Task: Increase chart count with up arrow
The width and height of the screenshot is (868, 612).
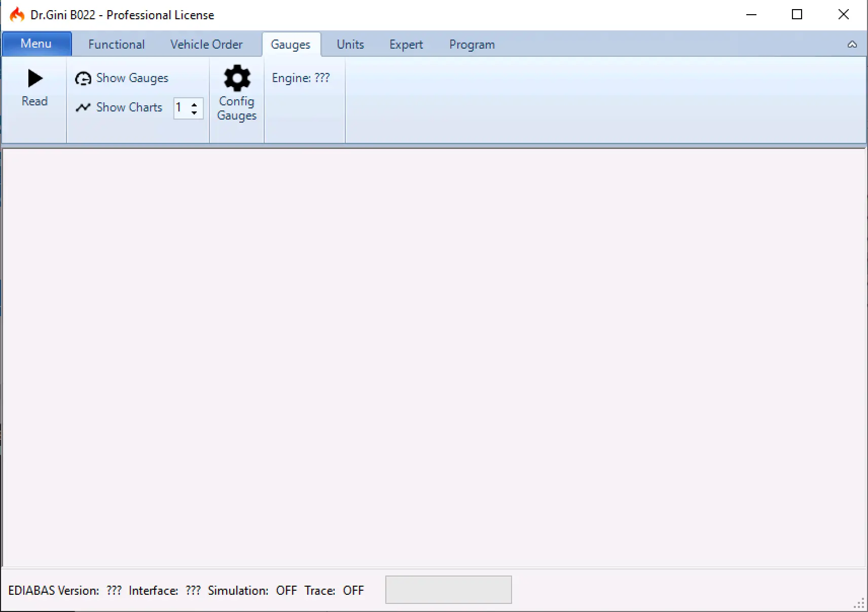Action: pyautogui.click(x=194, y=104)
